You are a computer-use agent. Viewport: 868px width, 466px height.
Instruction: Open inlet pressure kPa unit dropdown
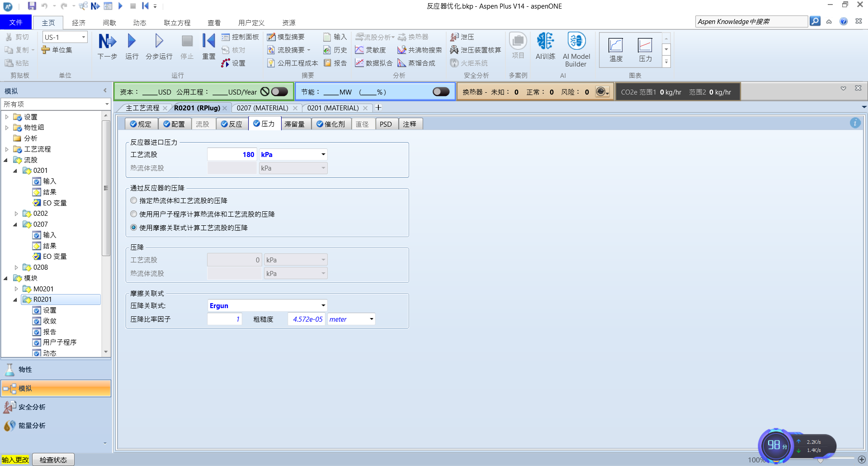(323, 154)
